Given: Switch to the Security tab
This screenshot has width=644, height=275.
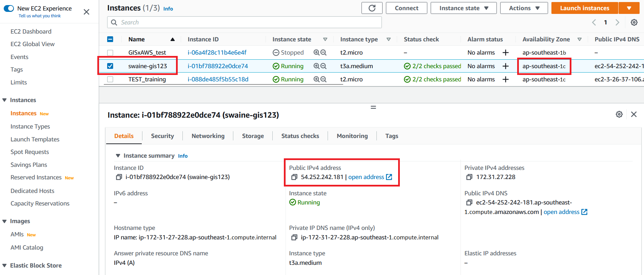Looking at the screenshot, I should (162, 136).
